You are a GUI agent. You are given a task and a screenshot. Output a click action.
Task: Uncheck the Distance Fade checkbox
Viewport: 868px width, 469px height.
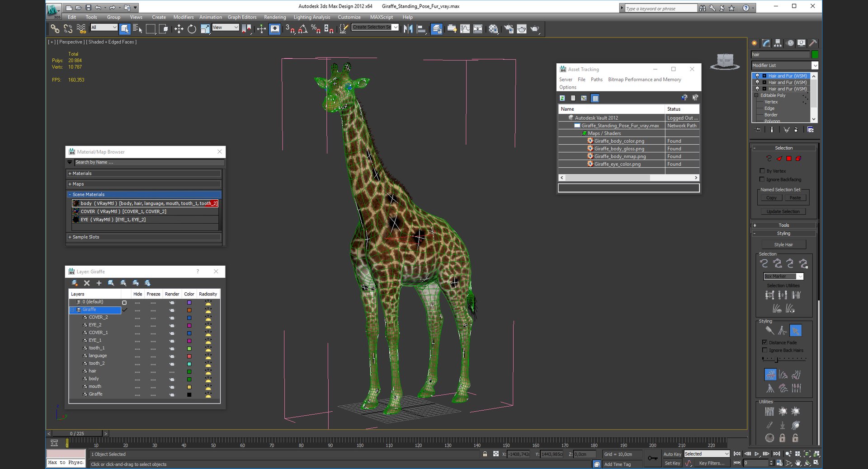(765, 342)
